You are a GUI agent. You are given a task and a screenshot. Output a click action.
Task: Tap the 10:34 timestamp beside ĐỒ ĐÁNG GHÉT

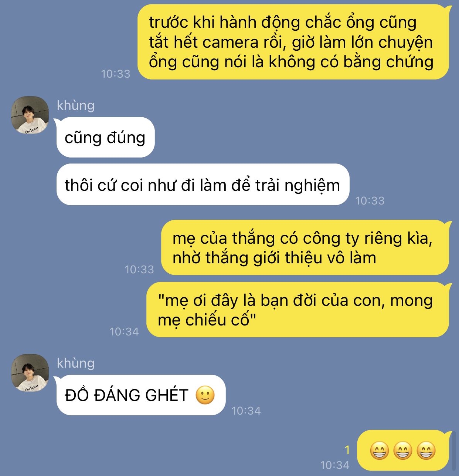pyautogui.click(x=246, y=411)
